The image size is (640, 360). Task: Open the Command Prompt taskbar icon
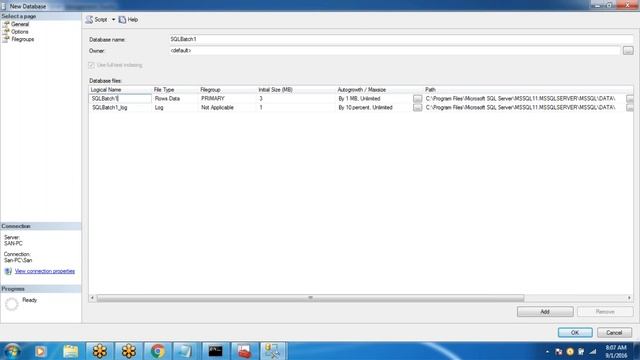(x=216, y=351)
